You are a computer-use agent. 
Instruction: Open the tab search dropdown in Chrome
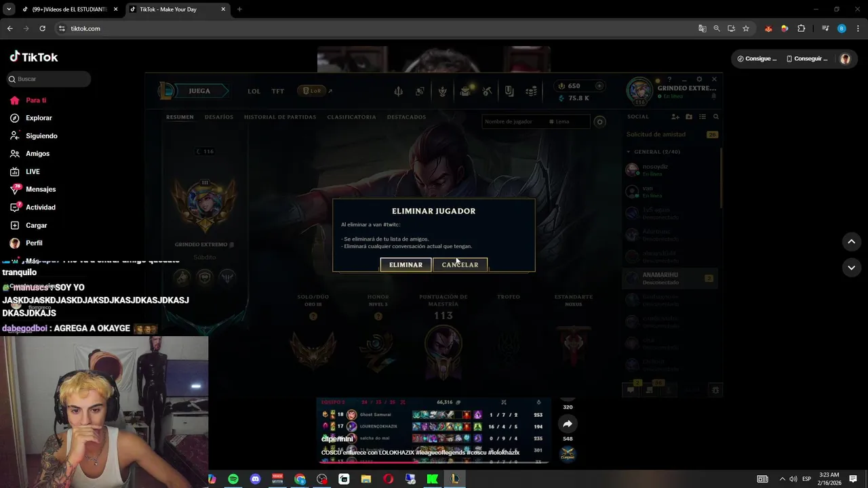pyautogui.click(x=9, y=9)
